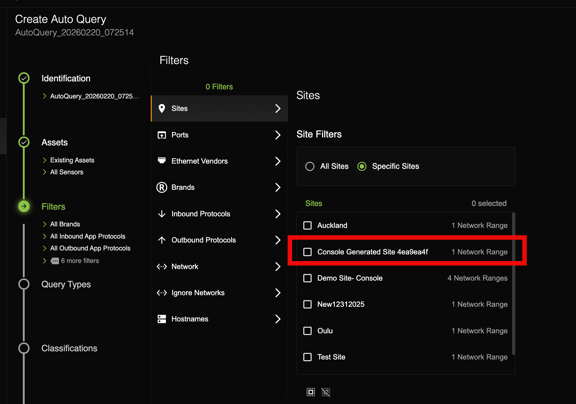The height and width of the screenshot is (404, 576).
Task: Click the 0 Filters count text
Action: pos(219,87)
